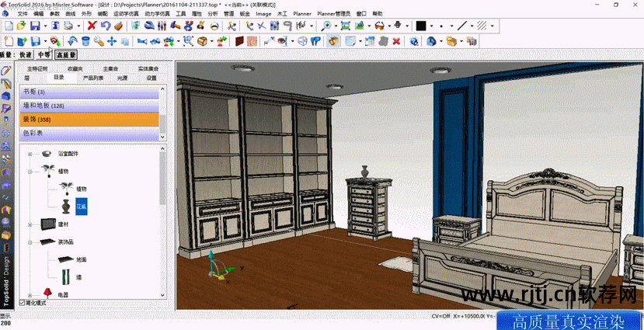Image resolution: width=644 pixels, height=330 pixels.
Task: Click the trash bin icon, second toolbar
Action: coord(85,41)
